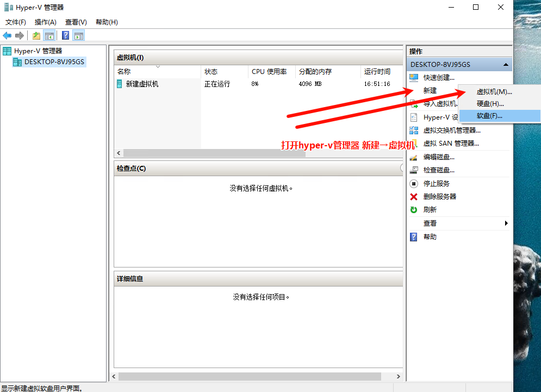Click the 详细信息 panel header

tap(258, 279)
